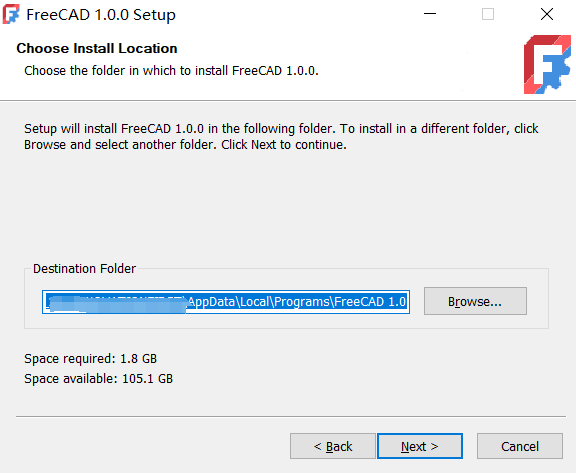This screenshot has width=576, height=473.
Task: Minimize the FreeCAD Setup window
Action: (x=430, y=14)
